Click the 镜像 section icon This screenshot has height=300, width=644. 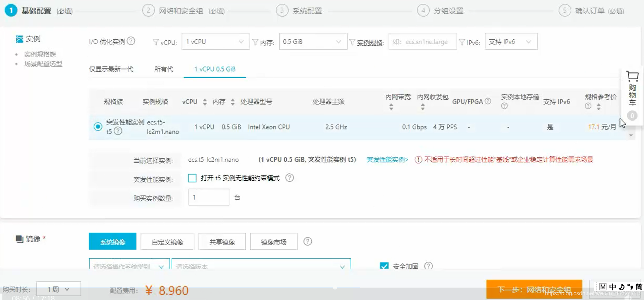point(19,239)
